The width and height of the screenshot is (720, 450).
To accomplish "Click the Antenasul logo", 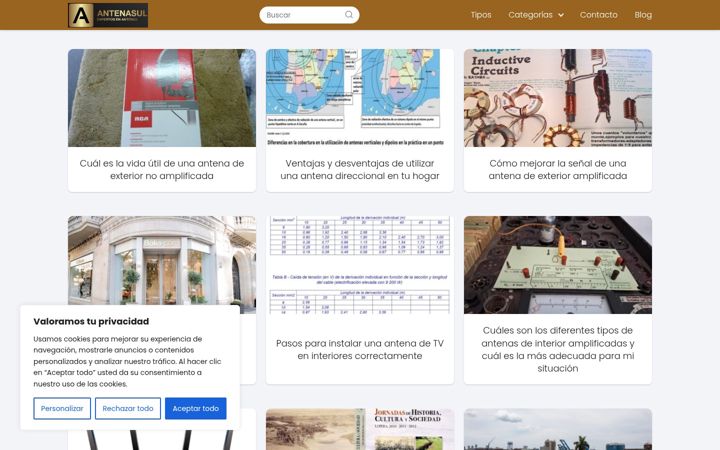I will (x=108, y=15).
